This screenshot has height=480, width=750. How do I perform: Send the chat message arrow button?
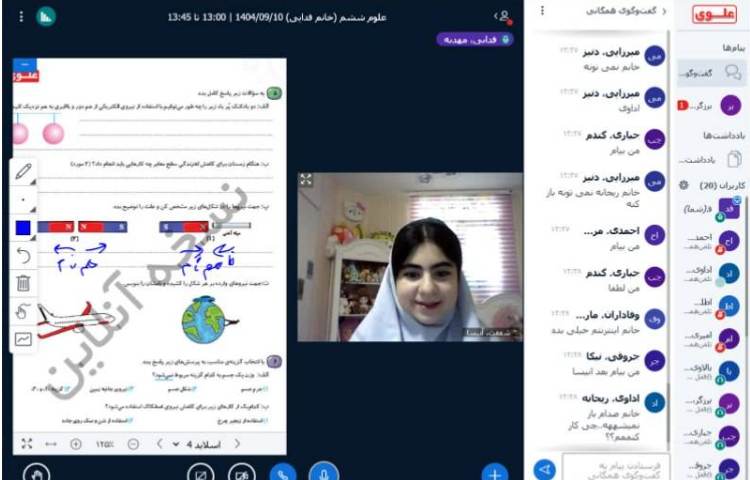pos(545,469)
